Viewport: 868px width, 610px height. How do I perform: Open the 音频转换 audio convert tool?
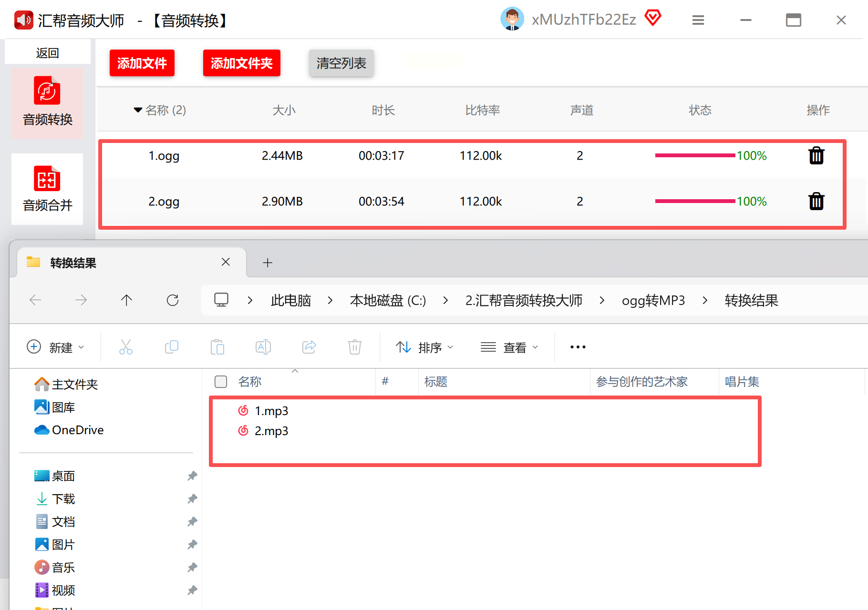47,102
